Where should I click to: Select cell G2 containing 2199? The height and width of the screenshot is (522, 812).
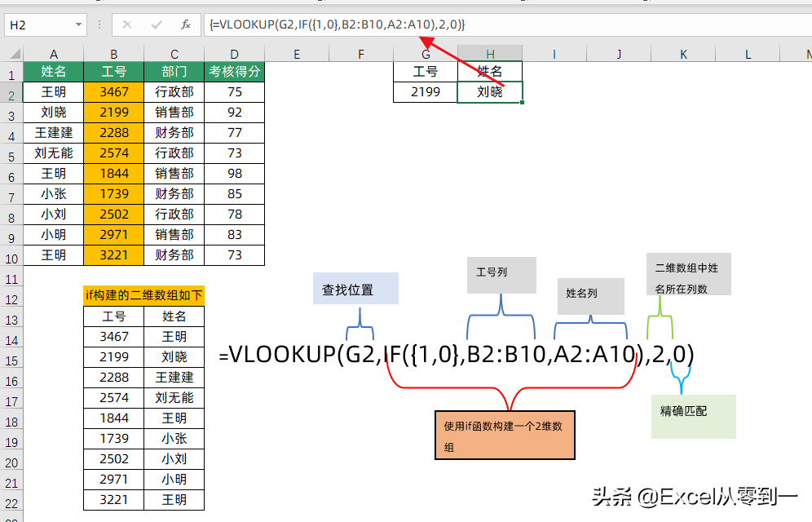click(425, 92)
